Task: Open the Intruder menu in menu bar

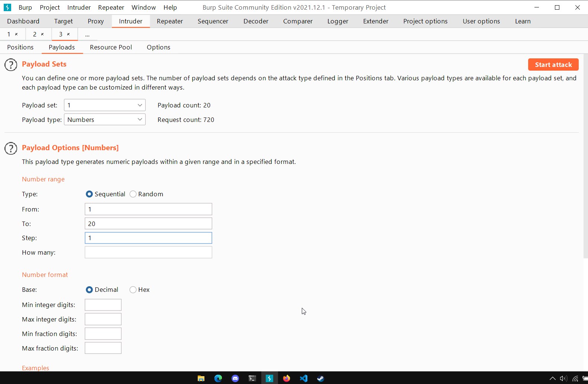Action: (79, 7)
